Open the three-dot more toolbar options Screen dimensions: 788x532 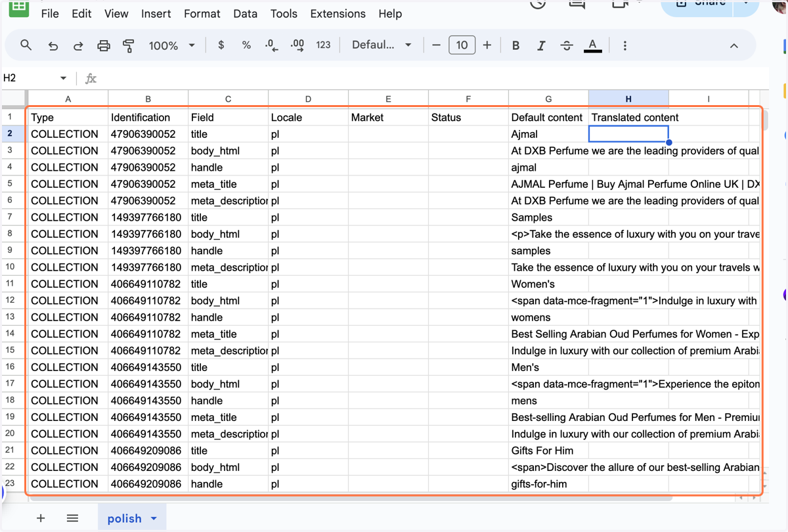pos(624,45)
